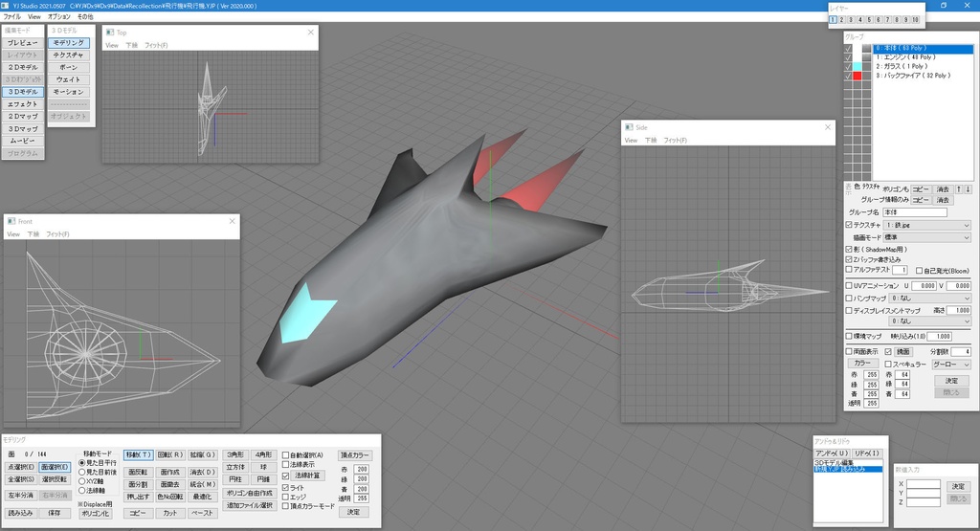Click the Front view window icon
This screenshot has height=531, width=980.
pos(11,221)
